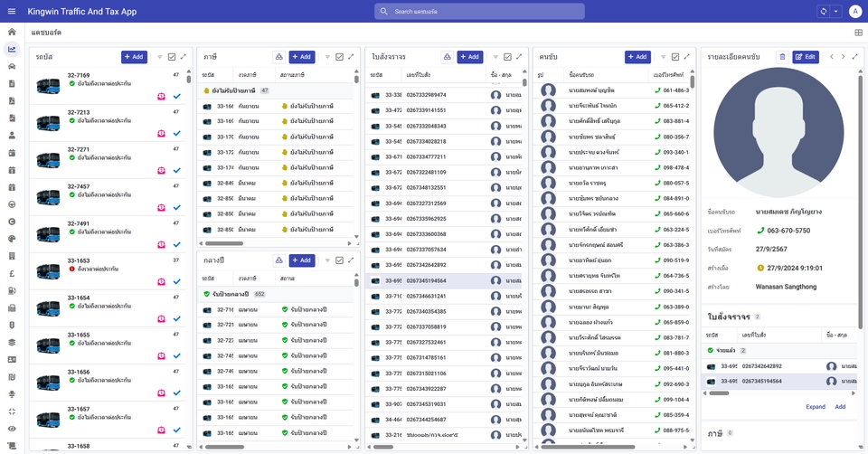This screenshot has height=454, width=868.
Task: Click the user avatar 'A' icon
Action: (x=855, y=12)
